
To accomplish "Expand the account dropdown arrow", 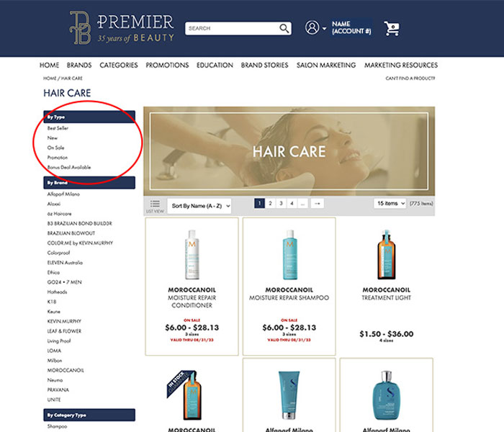I will [324, 28].
